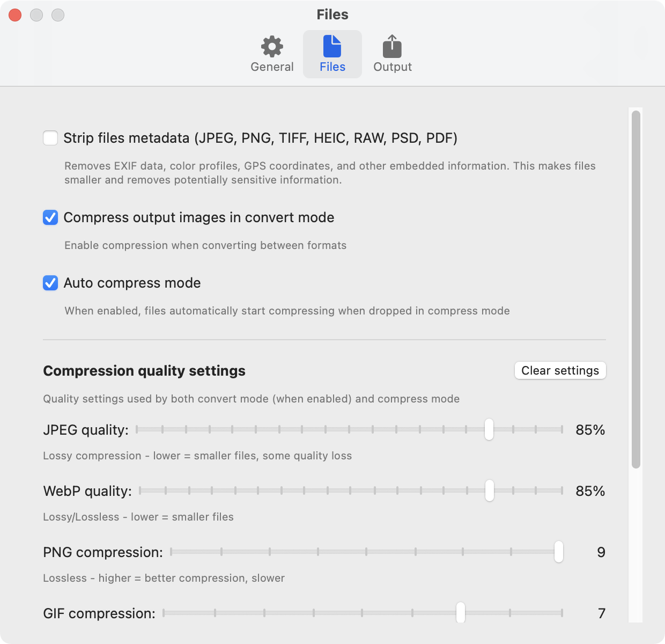Uncheck Compress output images in convert mode
This screenshot has height=644, width=665.
pyautogui.click(x=50, y=217)
